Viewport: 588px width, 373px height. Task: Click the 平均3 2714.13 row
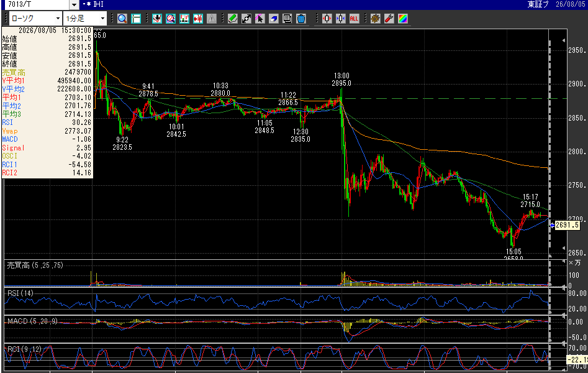47,114
